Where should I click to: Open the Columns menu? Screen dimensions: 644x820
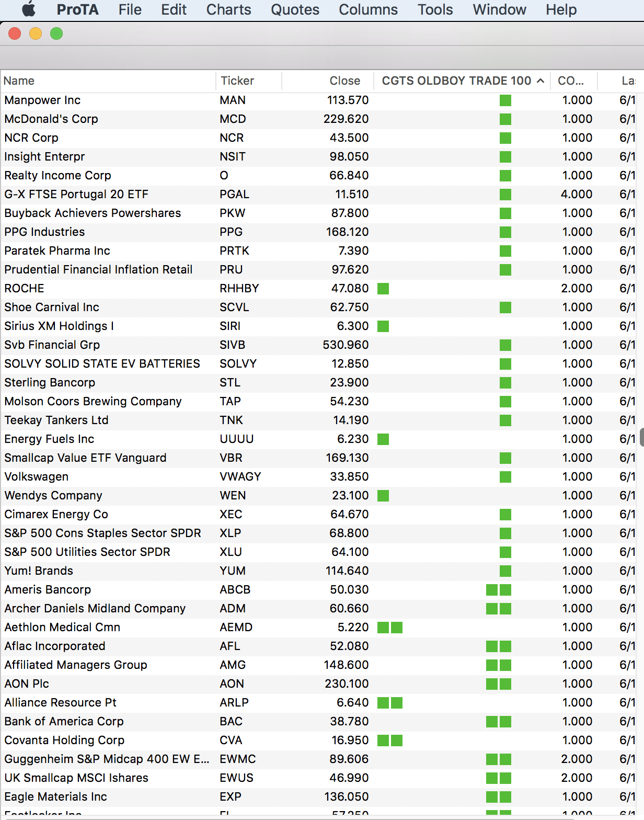coord(368,9)
